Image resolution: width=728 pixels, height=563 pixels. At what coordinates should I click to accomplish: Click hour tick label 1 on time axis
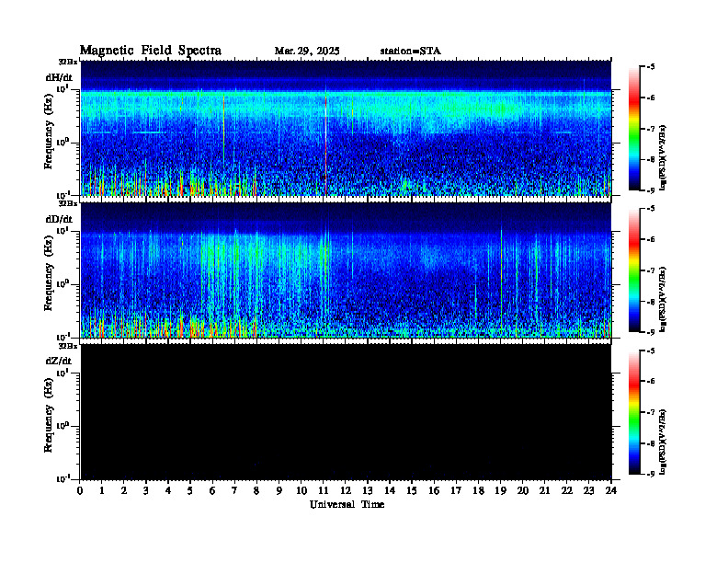tap(102, 491)
